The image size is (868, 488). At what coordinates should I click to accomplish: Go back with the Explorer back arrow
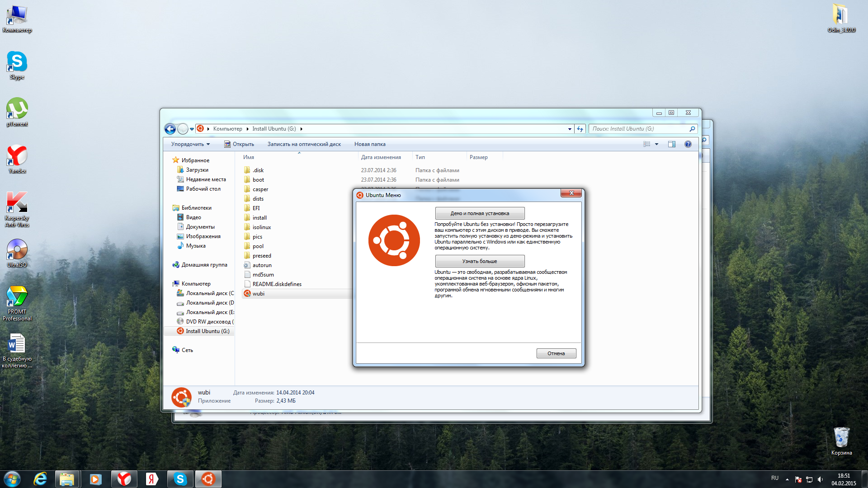click(170, 129)
